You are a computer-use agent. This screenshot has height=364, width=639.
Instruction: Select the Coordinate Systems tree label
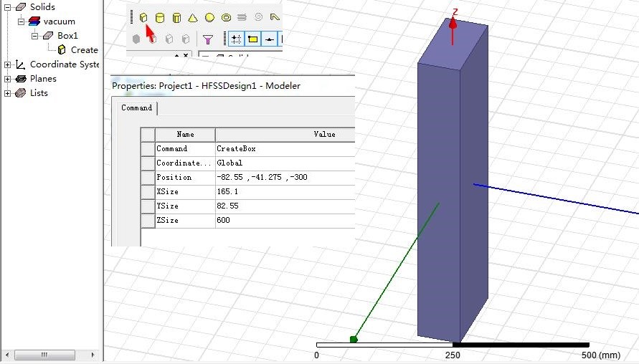tap(65, 64)
